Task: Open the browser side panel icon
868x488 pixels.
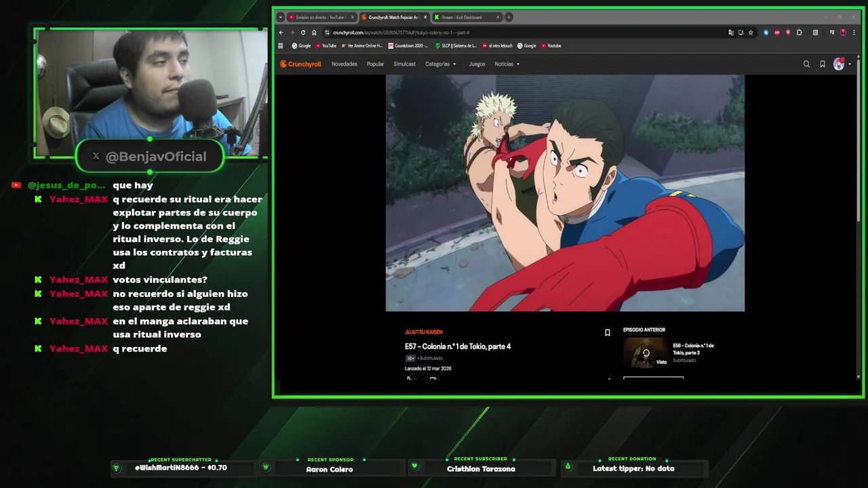Action: tap(815, 33)
